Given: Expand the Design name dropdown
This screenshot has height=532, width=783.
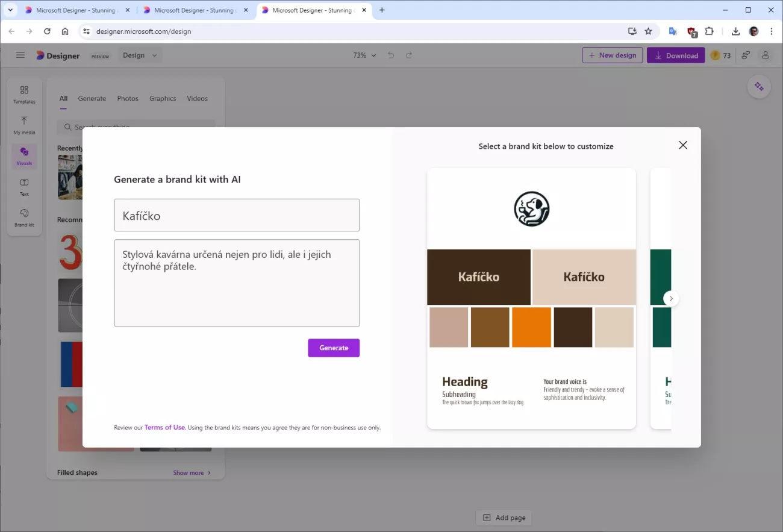Looking at the screenshot, I should (x=140, y=55).
